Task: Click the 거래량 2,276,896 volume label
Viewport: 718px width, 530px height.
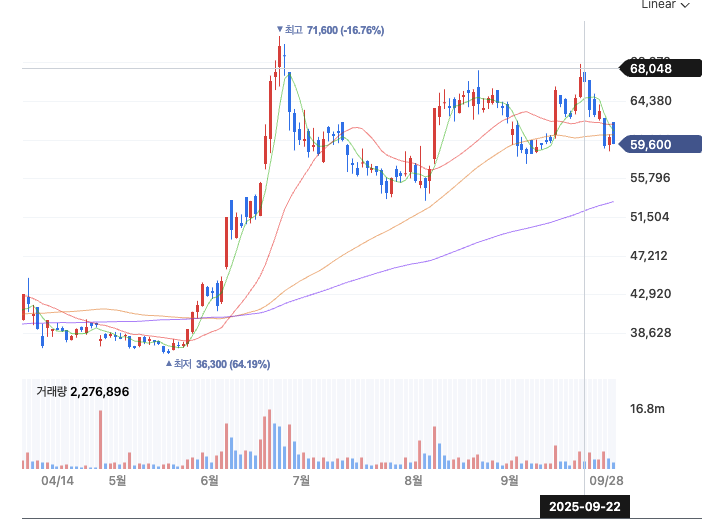Action: coord(83,391)
